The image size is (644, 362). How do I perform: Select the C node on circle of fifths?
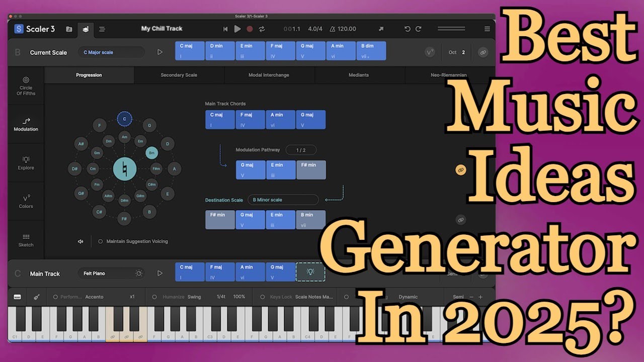click(x=124, y=119)
